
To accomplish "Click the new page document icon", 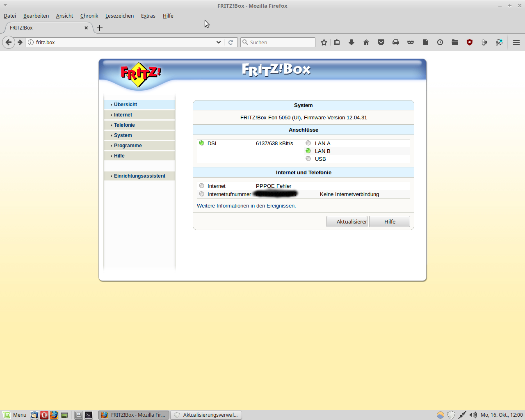I will coord(425,42).
